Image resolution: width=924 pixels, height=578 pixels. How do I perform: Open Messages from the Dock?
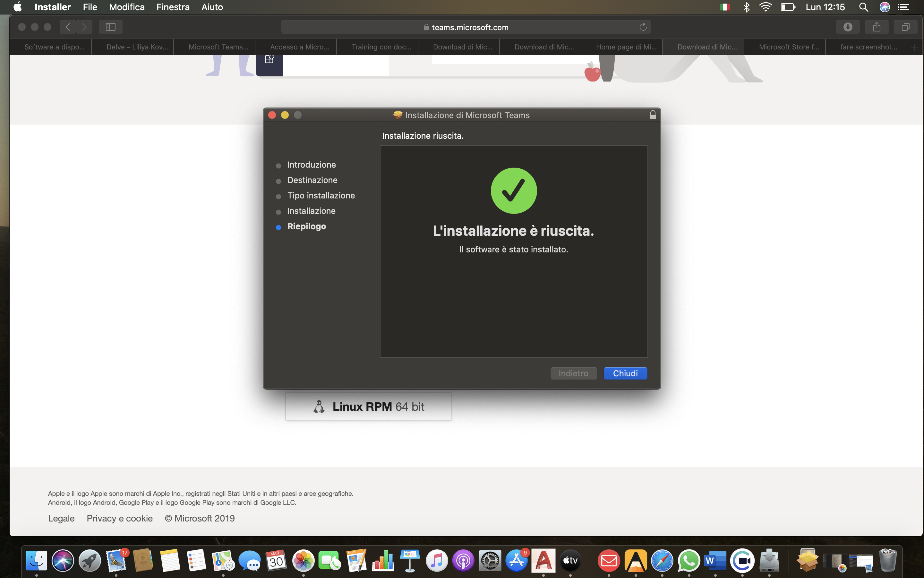coord(250,561)
